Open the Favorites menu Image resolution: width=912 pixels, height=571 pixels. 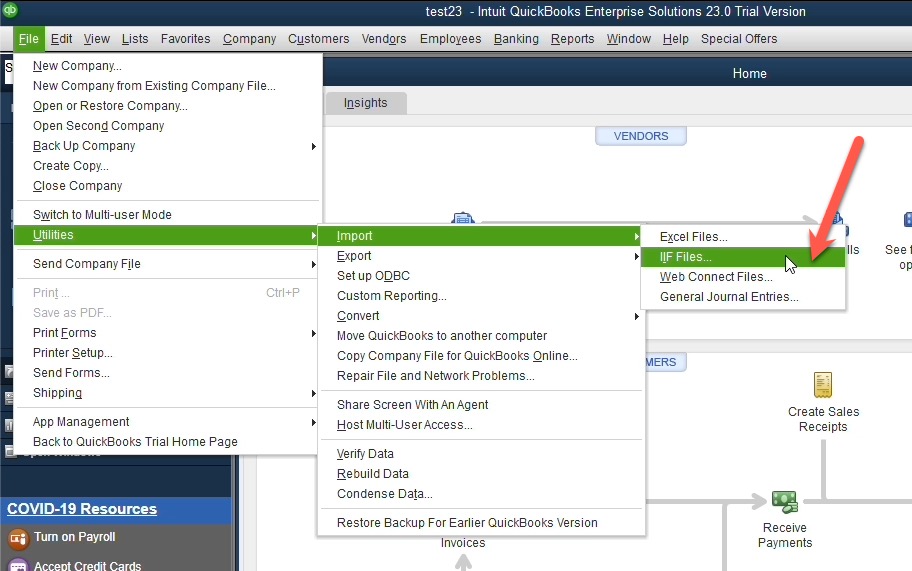[186, 39]
